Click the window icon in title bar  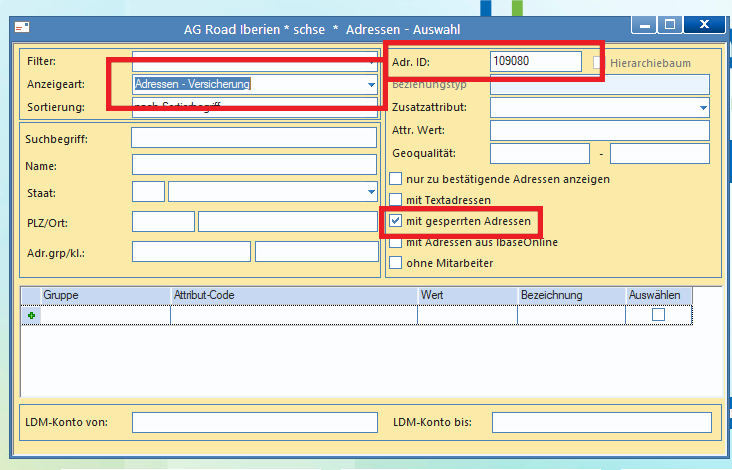tap(22, 28)
